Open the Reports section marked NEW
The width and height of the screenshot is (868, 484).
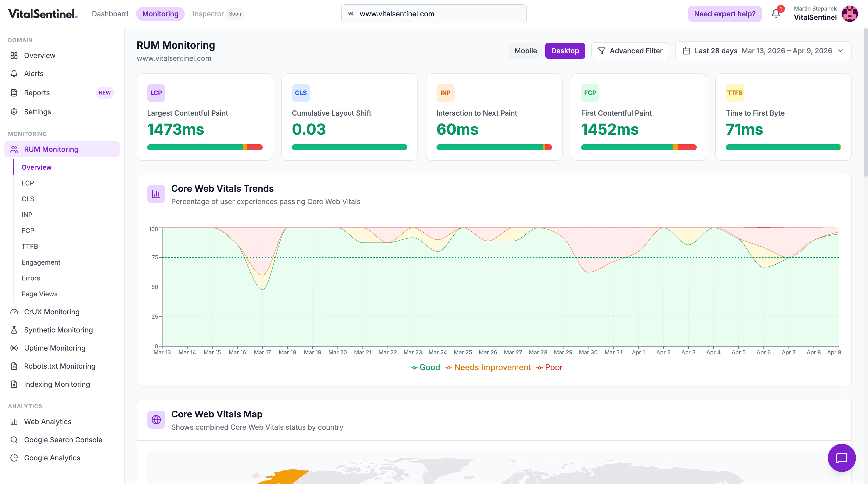pyautogui.click(x=37, y=93)
